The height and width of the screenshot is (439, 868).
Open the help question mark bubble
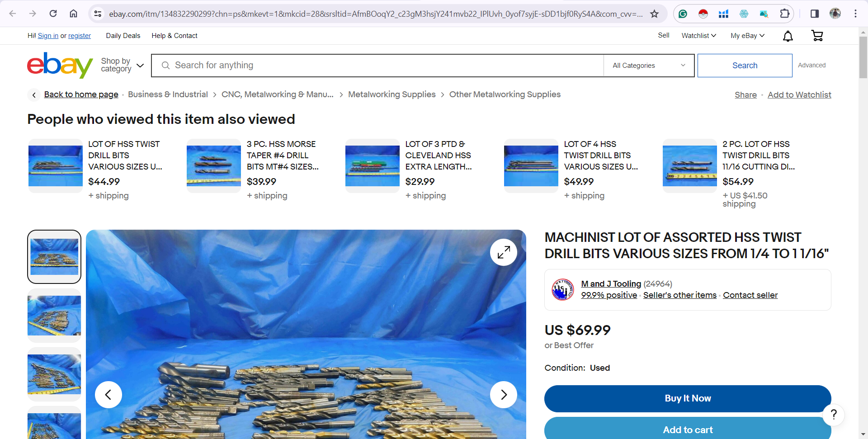[x=834, y=415]
